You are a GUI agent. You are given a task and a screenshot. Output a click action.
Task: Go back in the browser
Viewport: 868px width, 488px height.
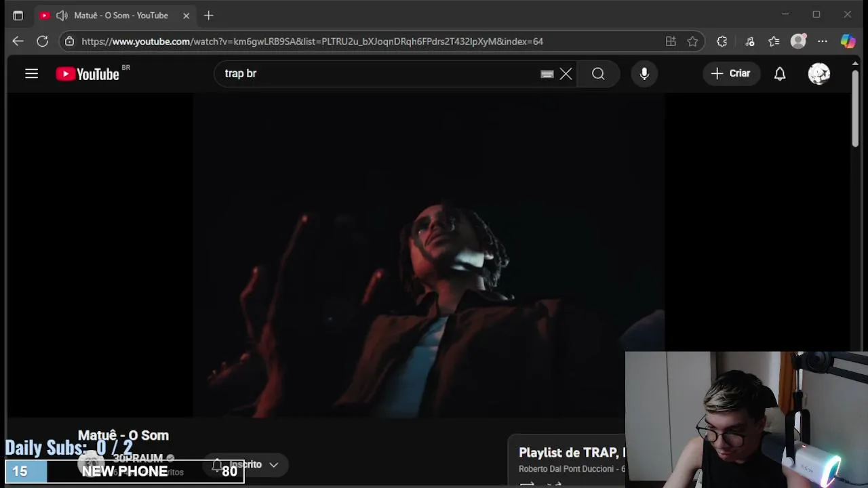tap(18, 41)
